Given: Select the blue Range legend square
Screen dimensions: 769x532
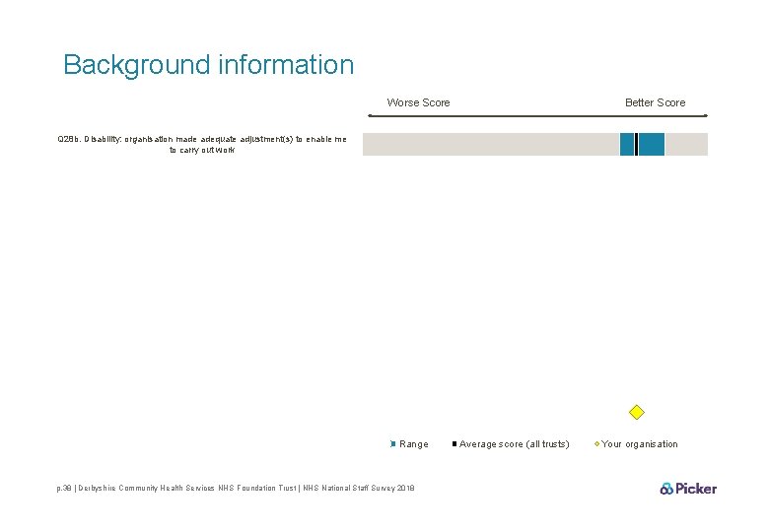Looking at the screenshot, I should pyautogui.click(x=392, y=444).
